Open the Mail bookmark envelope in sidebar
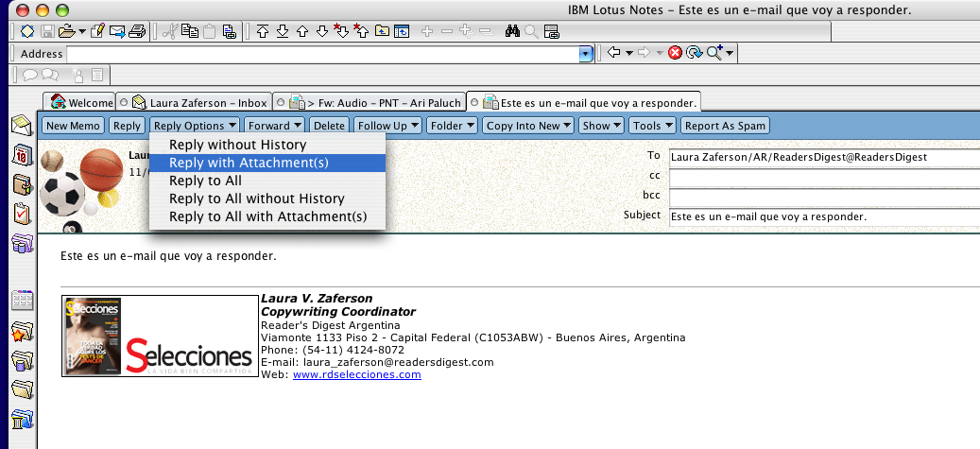The width and height of the screenshot is (980, 449). pos(22,126)
